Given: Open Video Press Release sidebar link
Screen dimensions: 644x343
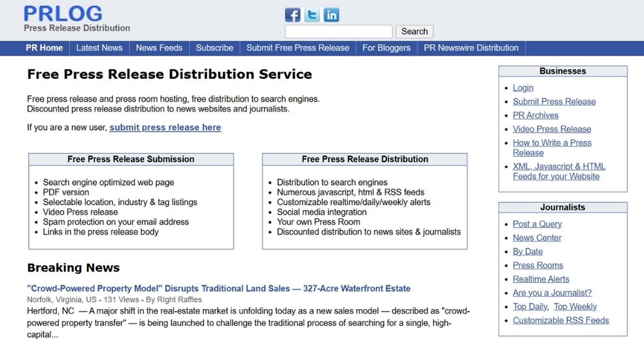Looking at the screenshot, I should tap(552, 129).
